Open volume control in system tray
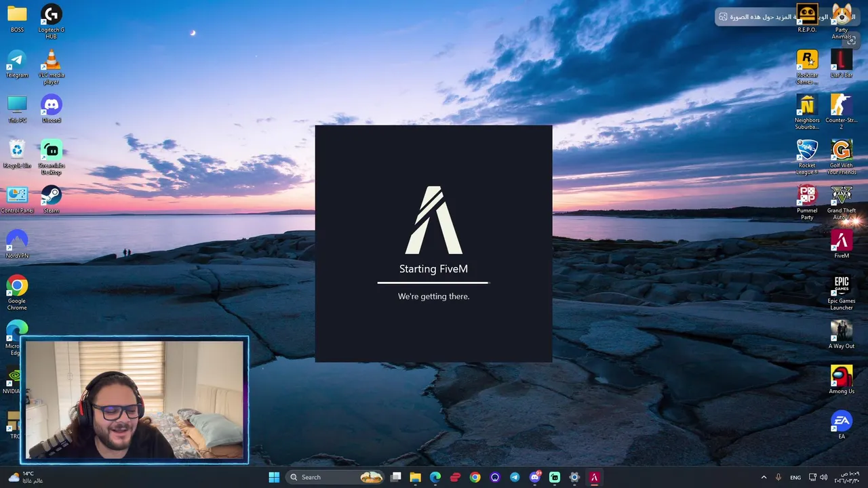The image size is (868, 488). tap(823, 477)
